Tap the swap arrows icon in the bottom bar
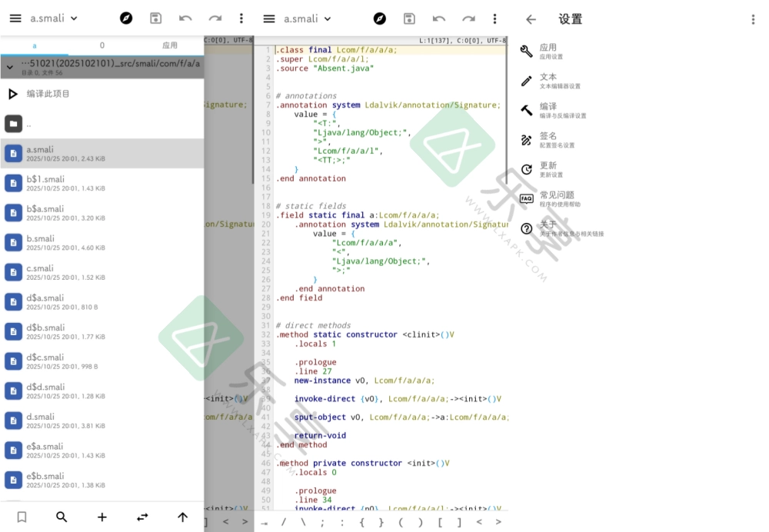Screen dimensions: 769x532 pyautogui.click(x=142, y=517)
